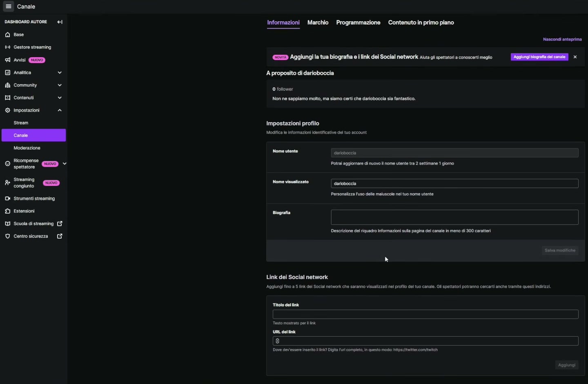Switch to the Marchio tab
Screen dimensions: 588x384
318,22
